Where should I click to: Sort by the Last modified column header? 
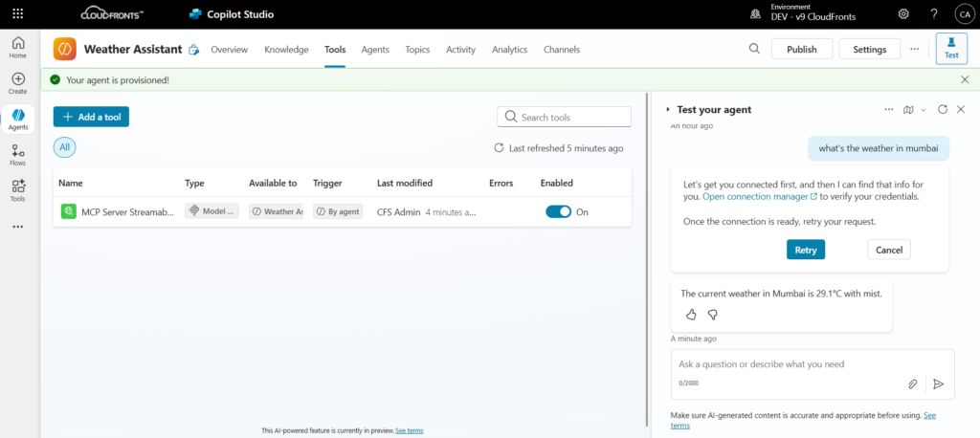pos(405,183)
